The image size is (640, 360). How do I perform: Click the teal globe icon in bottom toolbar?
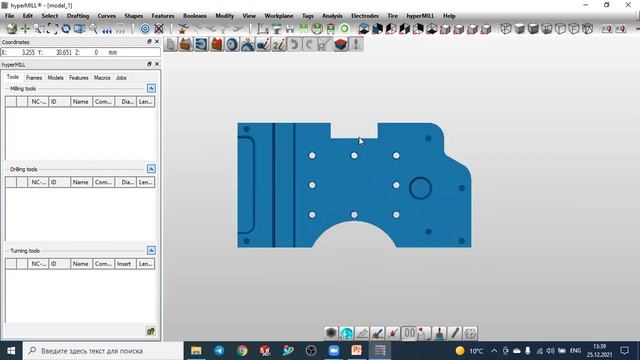[x=346, y=333]
